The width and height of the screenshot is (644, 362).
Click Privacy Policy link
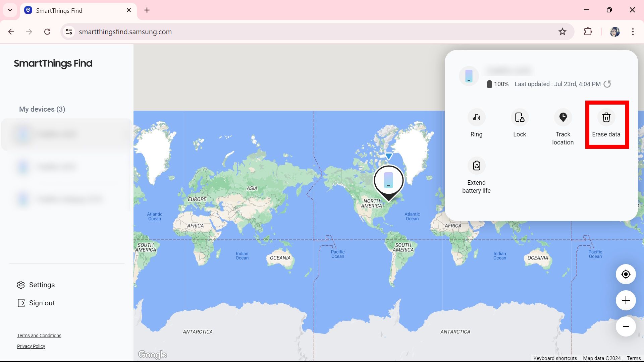pos(31,346)
